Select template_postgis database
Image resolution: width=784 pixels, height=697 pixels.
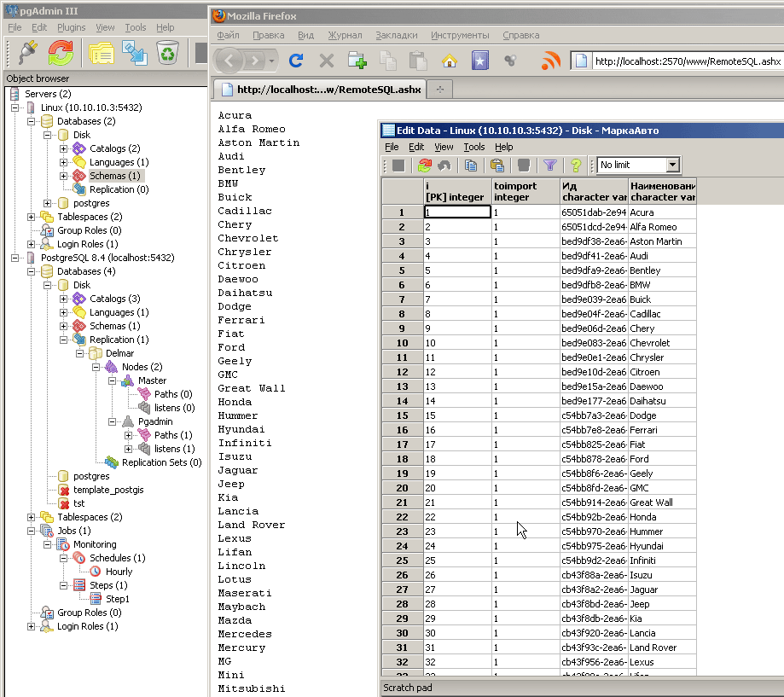[108, 490]
